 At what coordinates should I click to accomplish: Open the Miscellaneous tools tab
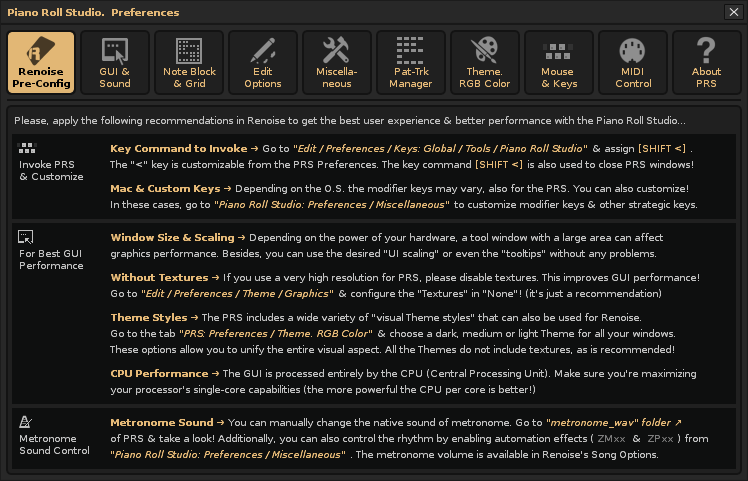(x=337, y=62)
